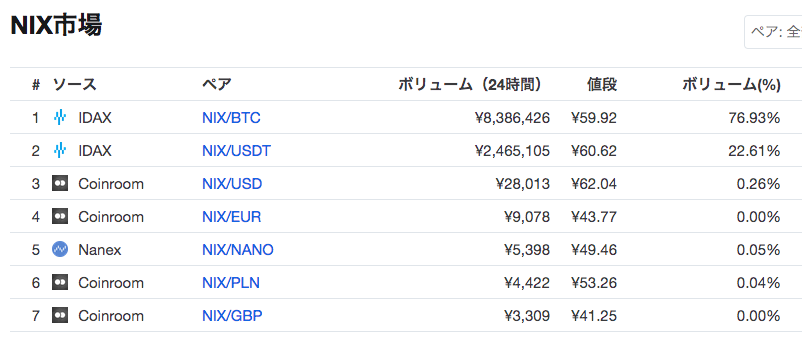
Task: Click Coinroom icon beside NIX/USD row
Action: coord(60,184)
